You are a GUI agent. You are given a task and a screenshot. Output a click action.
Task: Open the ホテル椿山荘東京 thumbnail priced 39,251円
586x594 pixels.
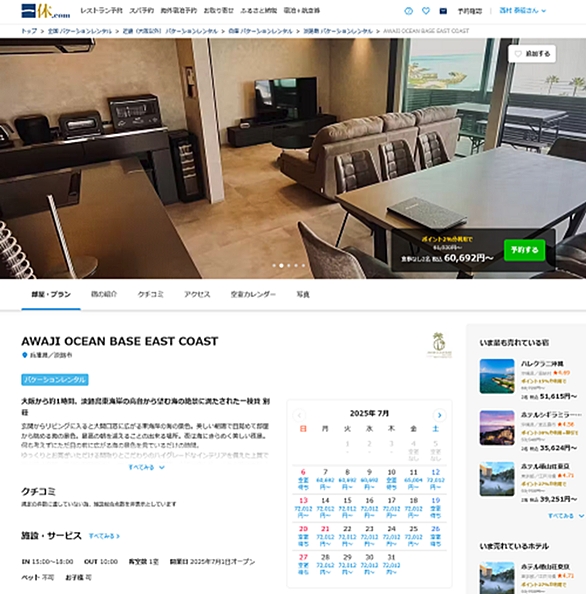(497, 479)
